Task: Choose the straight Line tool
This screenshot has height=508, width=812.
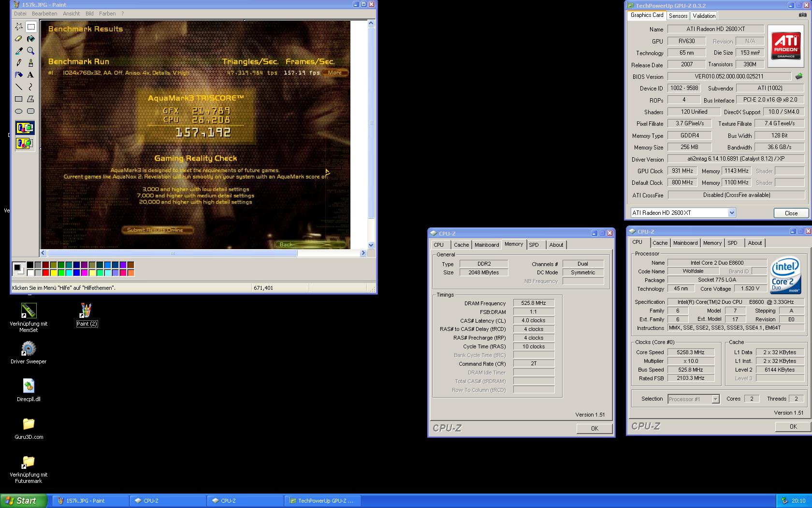Action: 19,87
